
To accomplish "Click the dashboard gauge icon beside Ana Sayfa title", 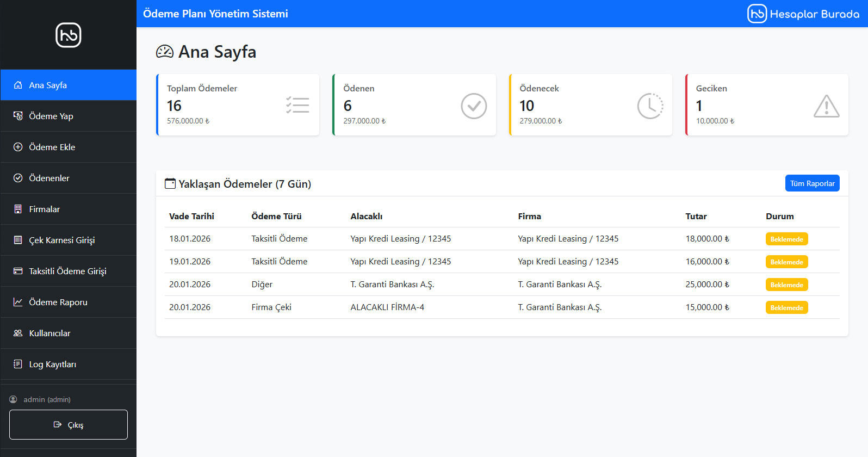I will (x=165, y=52).
